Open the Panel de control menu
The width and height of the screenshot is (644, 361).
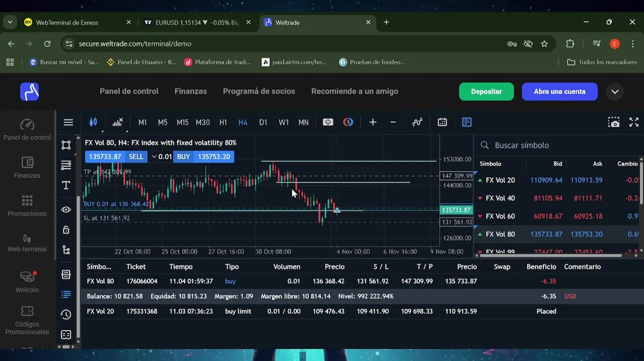pyautogui.click(x=129, y=91)
